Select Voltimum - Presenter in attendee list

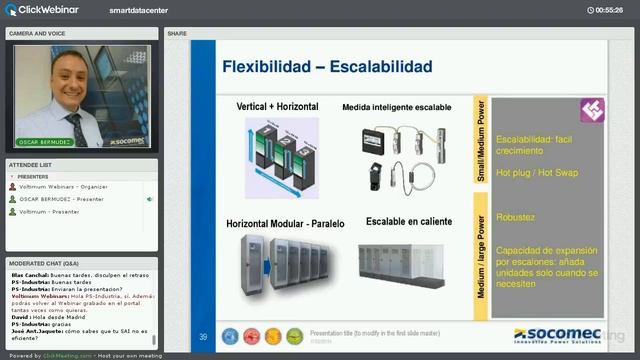click(49, 212)
